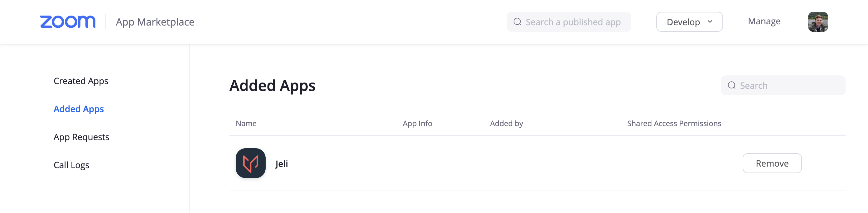Viewport: 868px width, 213px height.
Task: Click Shared Access Permissions column header
Action: click(x=674, y=124)
